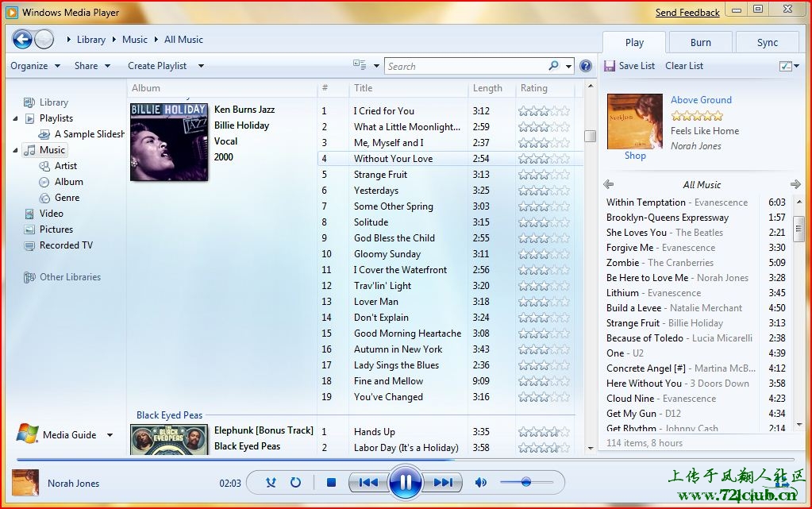Click the Shop link under album art

[635, 156]
